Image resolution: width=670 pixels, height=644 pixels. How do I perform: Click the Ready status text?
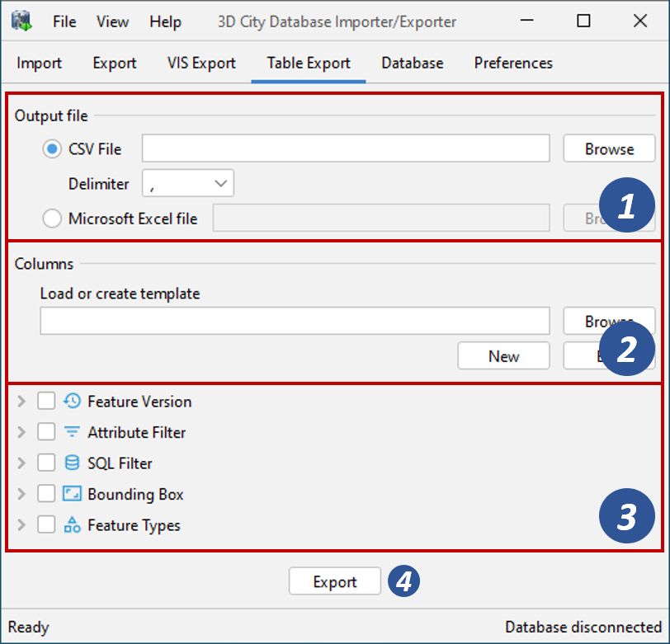[x=29, y=627]
